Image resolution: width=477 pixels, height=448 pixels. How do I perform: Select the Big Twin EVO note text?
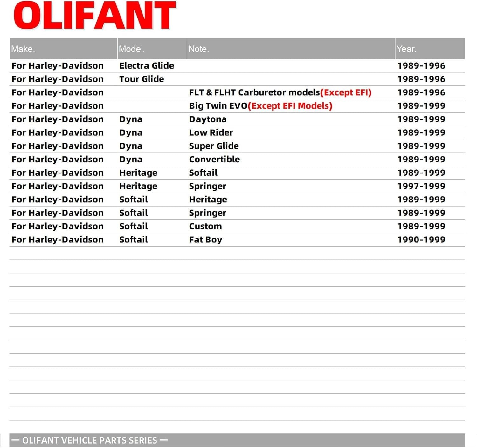point(218,106)
